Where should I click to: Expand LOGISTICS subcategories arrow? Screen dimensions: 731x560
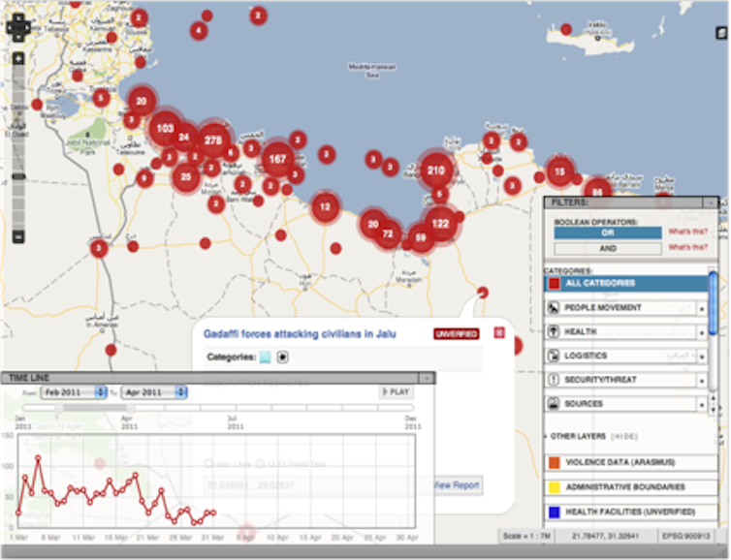tap(702, 357)
